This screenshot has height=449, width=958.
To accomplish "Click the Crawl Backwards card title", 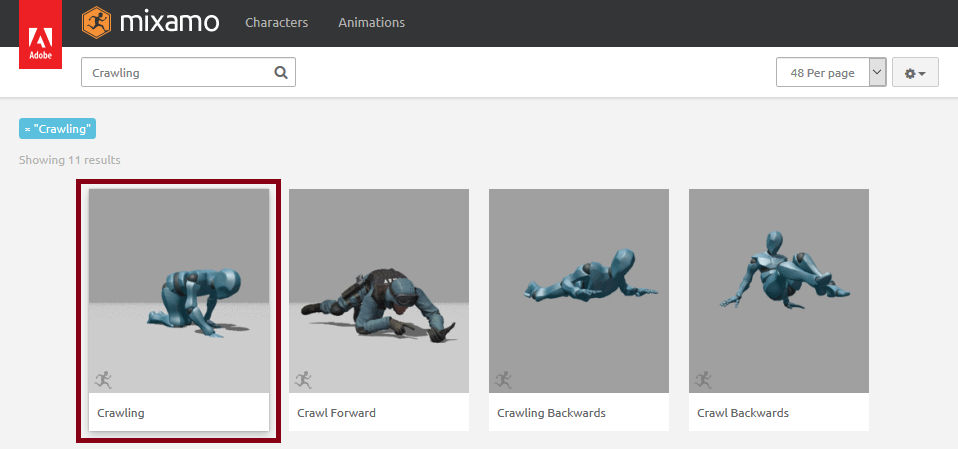I will pyautogui.click(x=743, y=413).
